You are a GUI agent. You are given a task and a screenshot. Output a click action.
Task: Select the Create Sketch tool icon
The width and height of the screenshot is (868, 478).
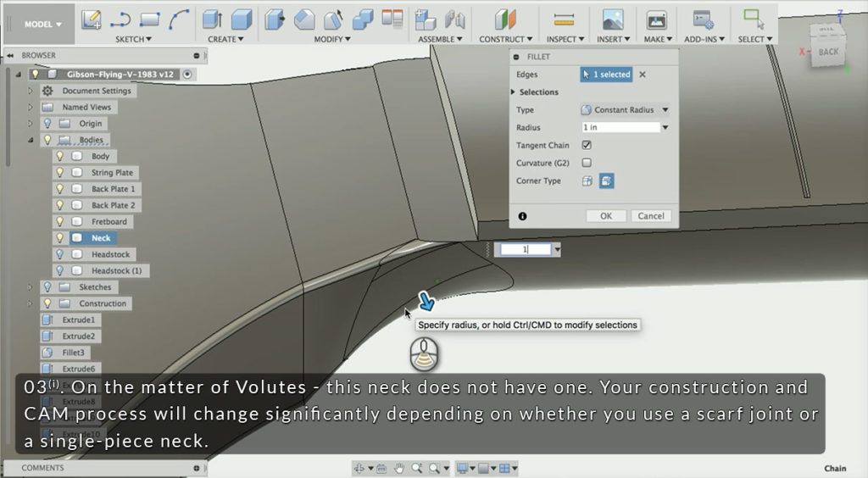(92, 19)
